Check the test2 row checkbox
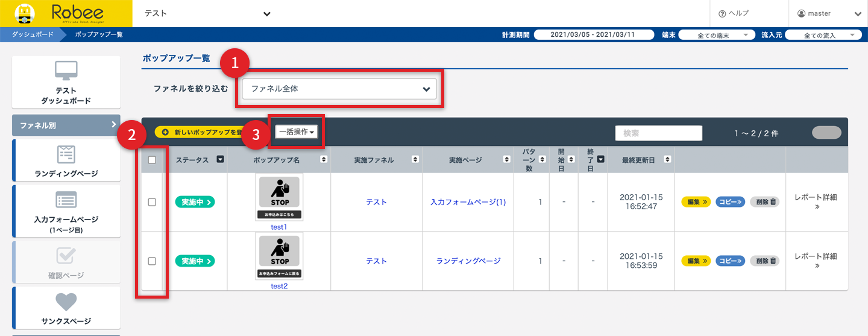868x336 pixels. 152,261
